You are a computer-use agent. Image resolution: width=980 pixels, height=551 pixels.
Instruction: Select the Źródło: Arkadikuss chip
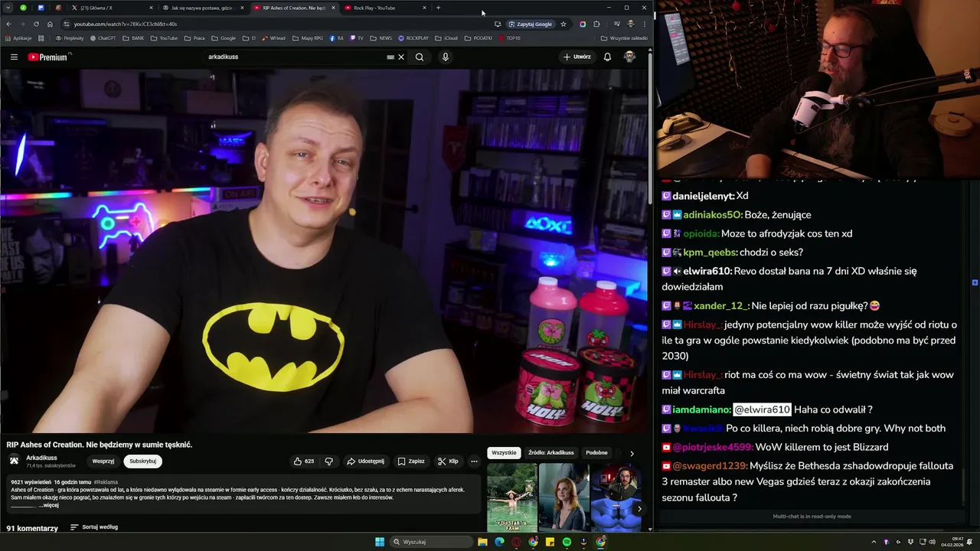tap(550, 453)
